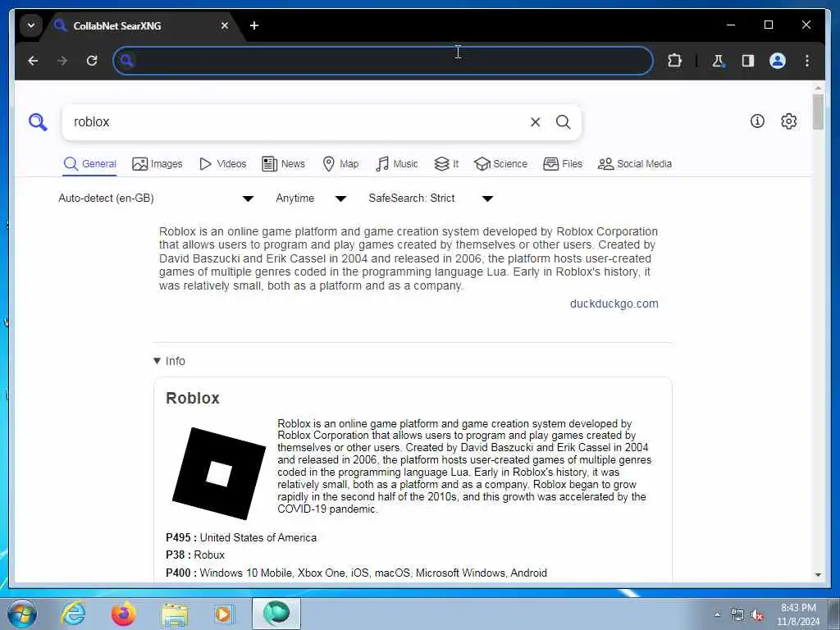Select the General search tab
The height and width of the screenshot is (630, 840).
[x=90, y=164]
